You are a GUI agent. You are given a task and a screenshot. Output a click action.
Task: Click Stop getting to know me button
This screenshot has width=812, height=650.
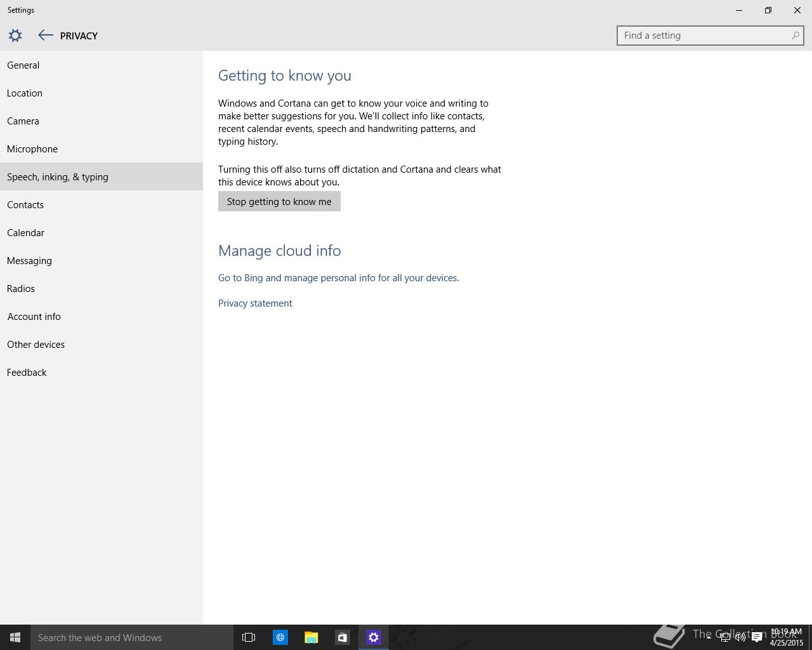pyautogui.click(x=279, y=201)
